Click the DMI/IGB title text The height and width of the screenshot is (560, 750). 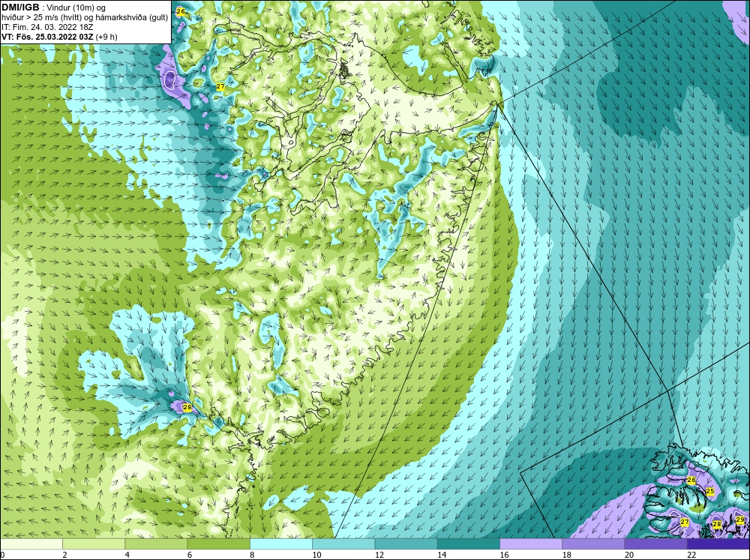pyautogui.click(x=20, y=7)
